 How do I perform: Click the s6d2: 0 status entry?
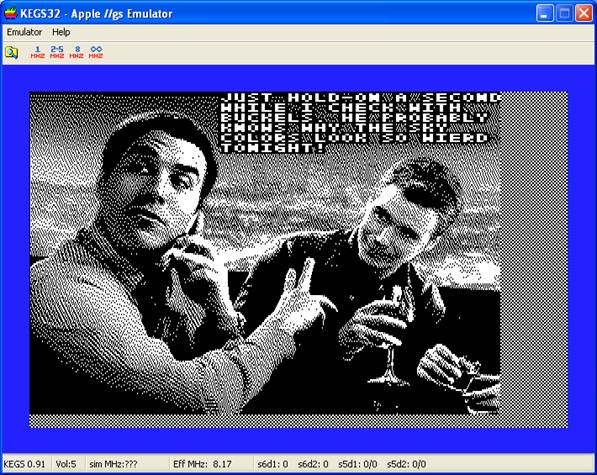[x=313, y=464]
